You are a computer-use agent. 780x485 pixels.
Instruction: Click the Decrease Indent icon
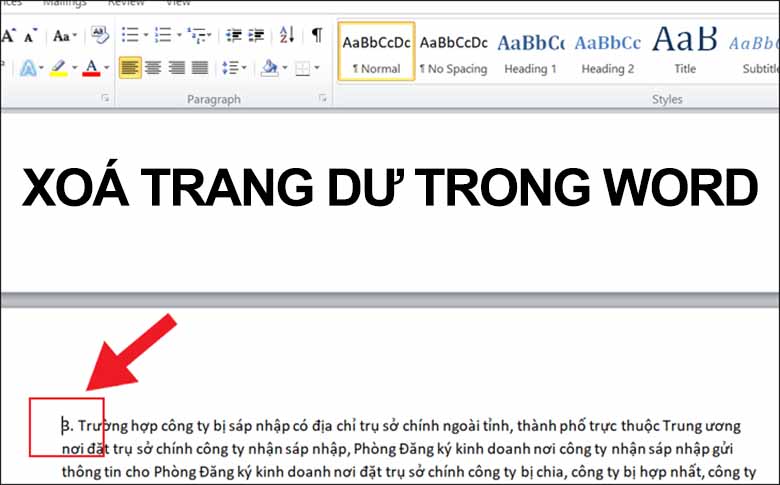(233, 35)
